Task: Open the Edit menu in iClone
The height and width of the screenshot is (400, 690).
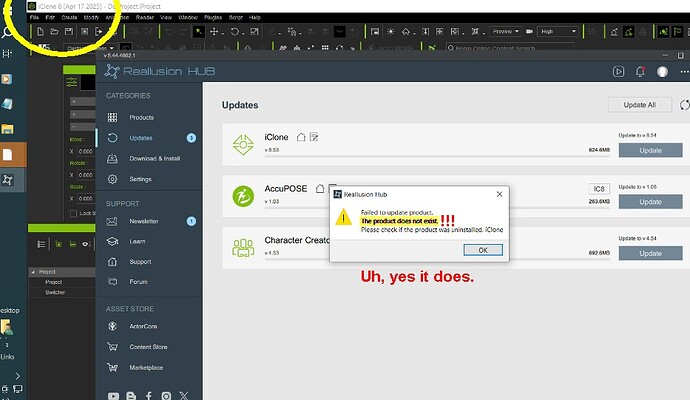Action: coord(50,18)
